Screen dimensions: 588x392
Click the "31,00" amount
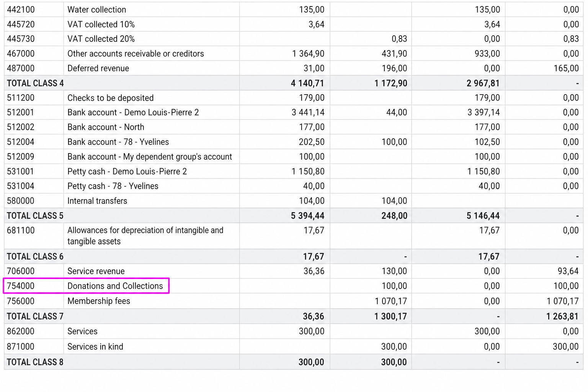pyautogui.click(x=314, y=69)
